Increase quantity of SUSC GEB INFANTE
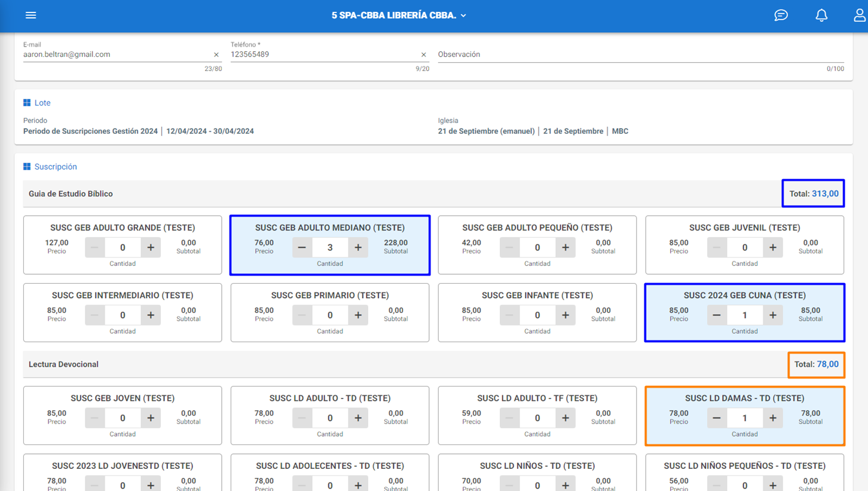Viewport: 868px width, 491px height. pyautogui.click(x=566, y=315)
